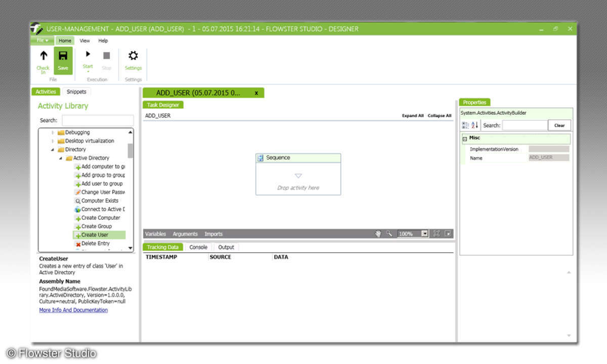The width and height of the screenshot is (607, 364).
Task: Click the Connect to Active Directory globe icon
Action: pyautogui.click(x=77, y=210)
